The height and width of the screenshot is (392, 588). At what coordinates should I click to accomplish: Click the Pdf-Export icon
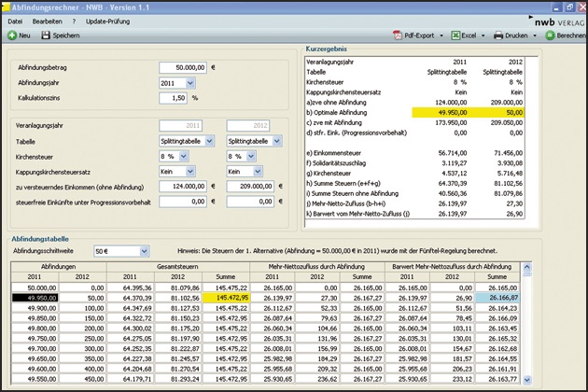(397, 35)
